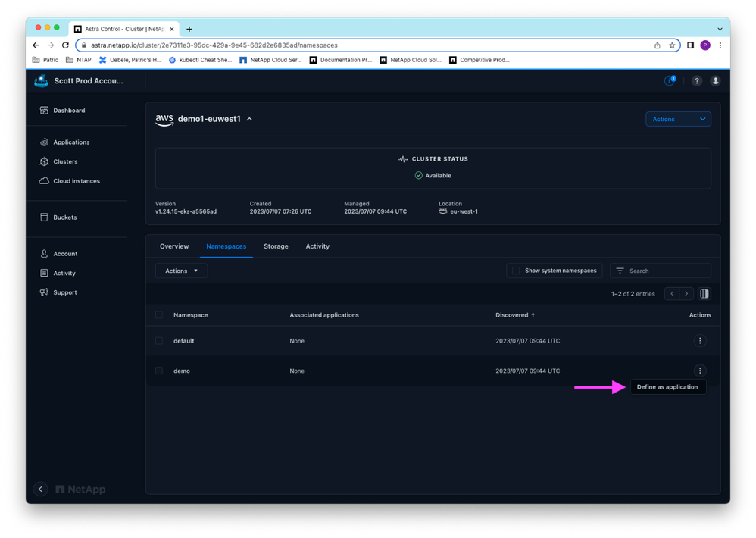The width and height of the screenshot is (756, 538).
Task: Open Buckets from the sidebar
Action: pos(59,217)
